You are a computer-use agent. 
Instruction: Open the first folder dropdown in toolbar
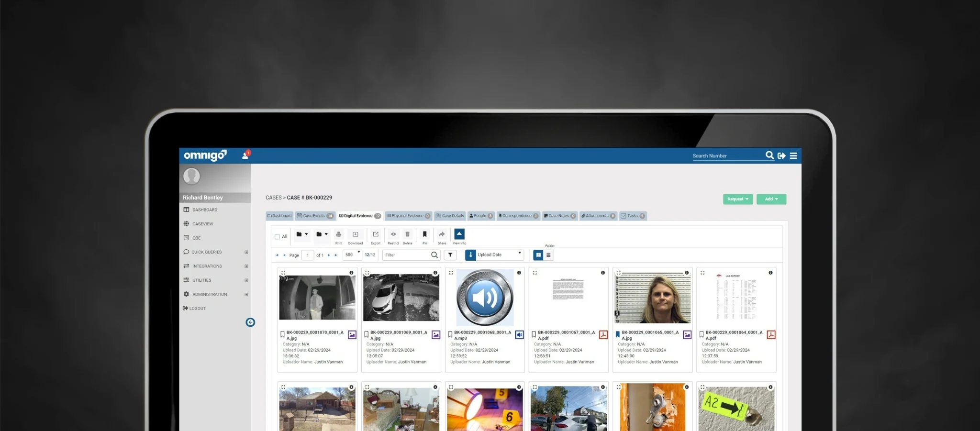pos(302,234)
